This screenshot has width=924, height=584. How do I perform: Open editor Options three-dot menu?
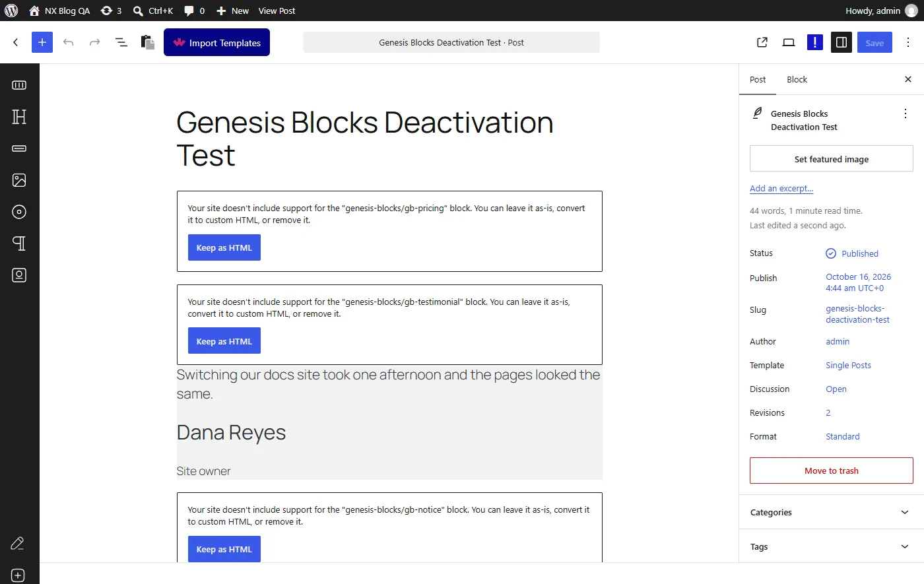(x=908, y=42)
